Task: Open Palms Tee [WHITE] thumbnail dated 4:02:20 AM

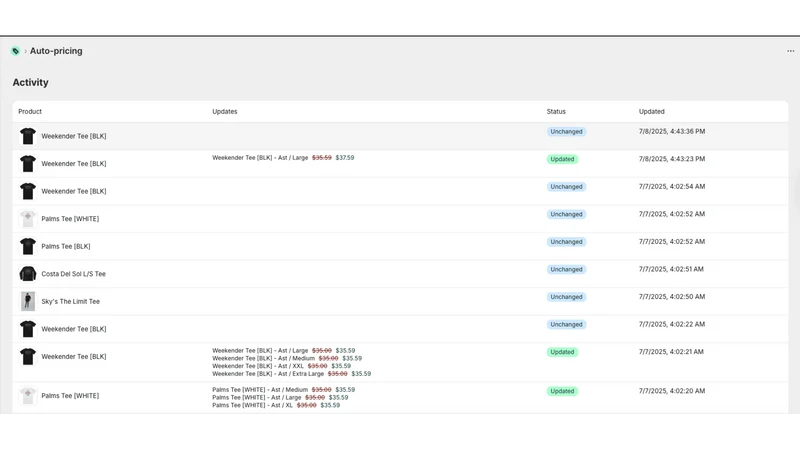Action: [28, 396]
